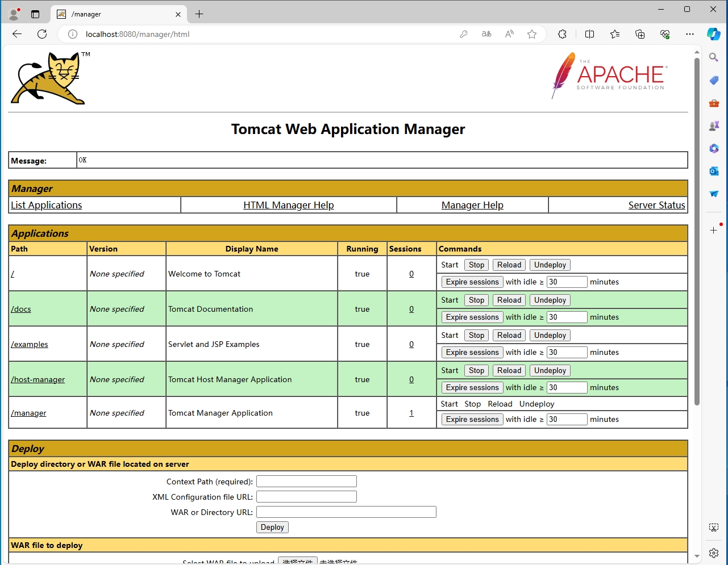Add sidebar app with plus icon
Viewport: 728px width, 565px height.
coord(714,230)
